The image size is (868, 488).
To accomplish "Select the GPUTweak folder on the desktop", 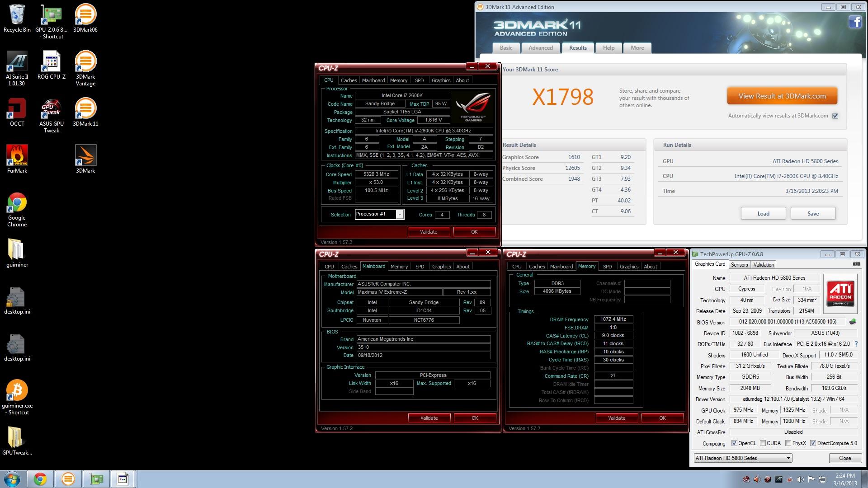I will [17, 441].
